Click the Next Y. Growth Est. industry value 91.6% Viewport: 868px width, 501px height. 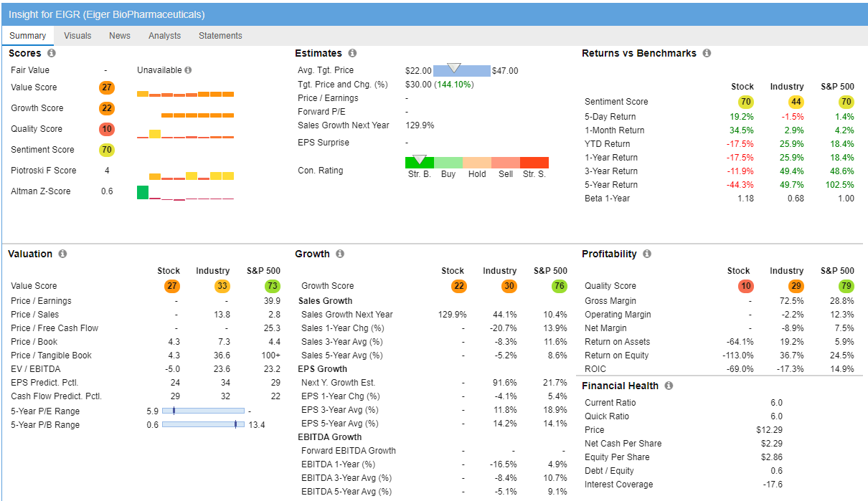(x=505, y=383)
